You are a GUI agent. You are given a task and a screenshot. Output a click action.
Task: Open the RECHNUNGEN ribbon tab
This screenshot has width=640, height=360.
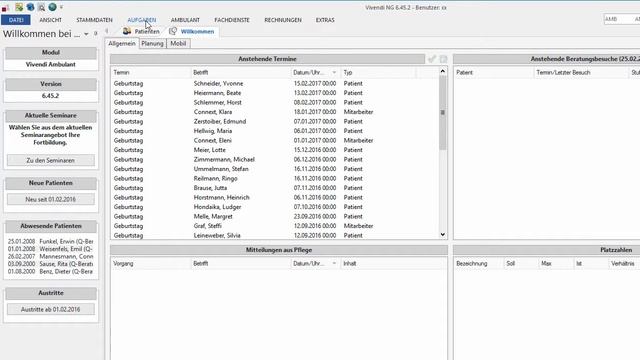283,20
